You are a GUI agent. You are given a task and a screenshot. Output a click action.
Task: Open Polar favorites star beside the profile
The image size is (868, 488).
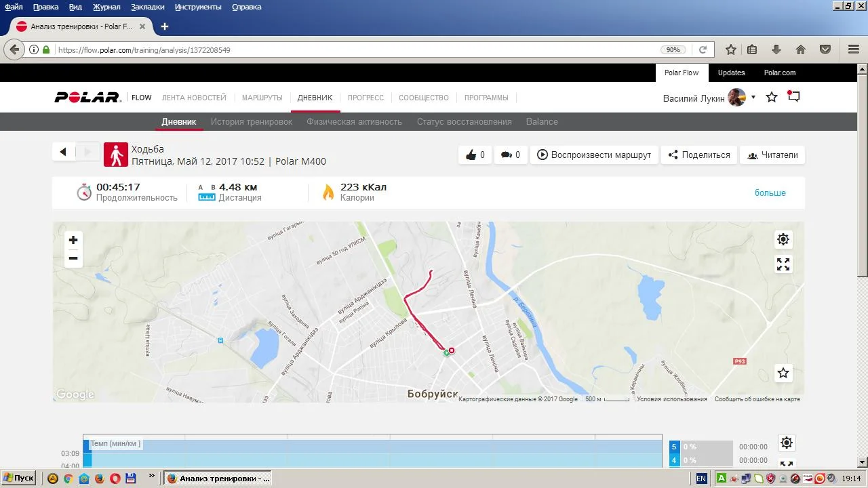[772, 98]
